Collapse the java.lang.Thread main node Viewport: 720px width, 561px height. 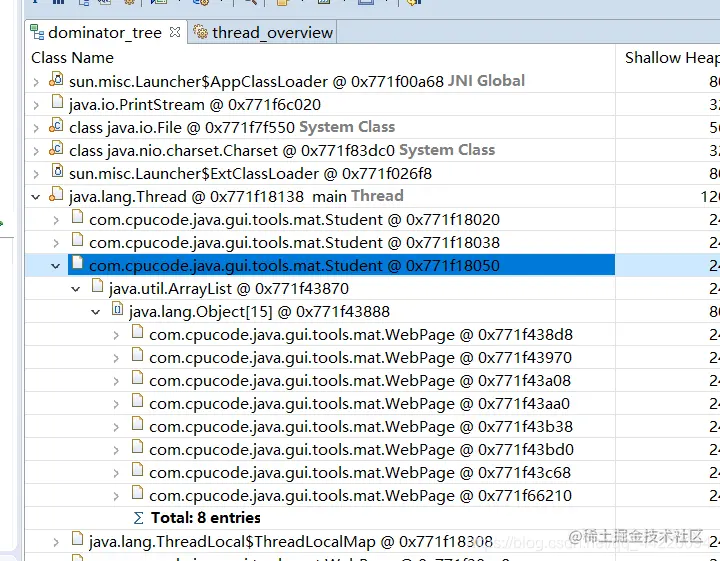(x=36, y=197)
